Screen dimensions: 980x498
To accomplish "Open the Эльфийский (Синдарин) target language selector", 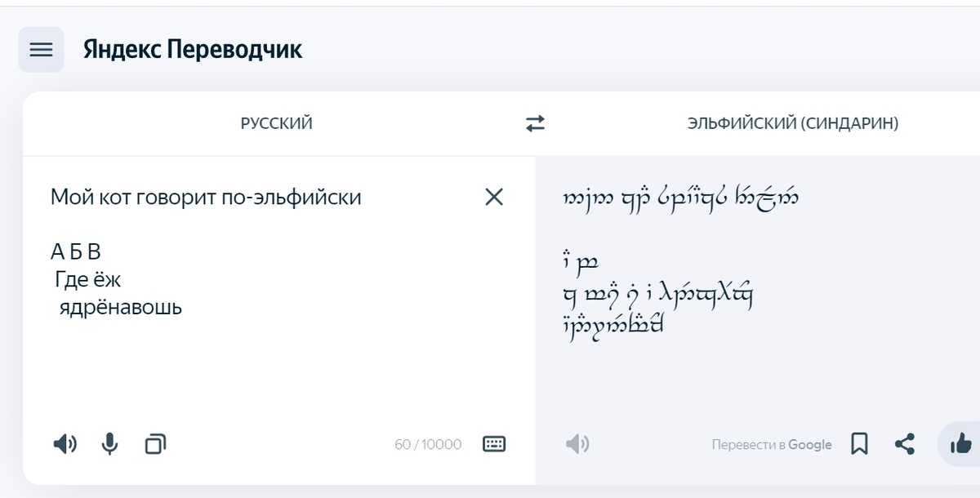I will click(792, 123).
